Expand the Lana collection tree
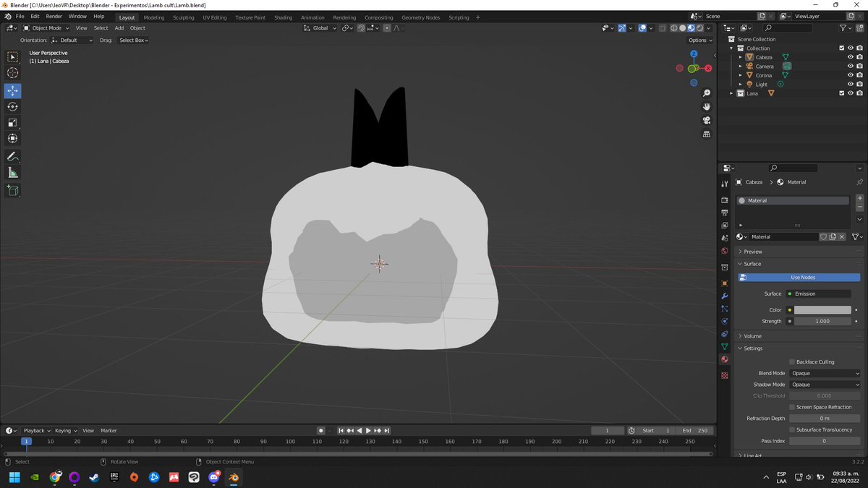 click(x=731, y=93)
